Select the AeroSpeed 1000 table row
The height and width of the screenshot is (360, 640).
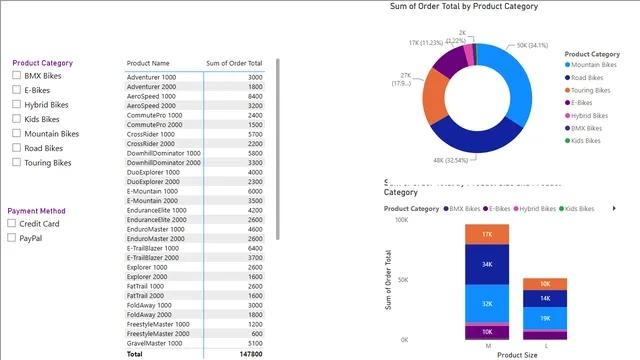click(x=194, y=96)
